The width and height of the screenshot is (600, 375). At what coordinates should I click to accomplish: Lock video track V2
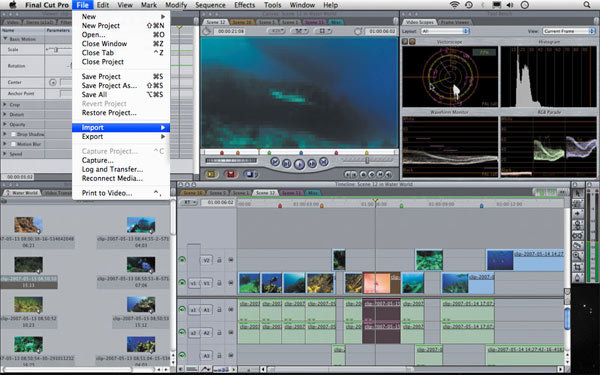[x=219, y=260]
